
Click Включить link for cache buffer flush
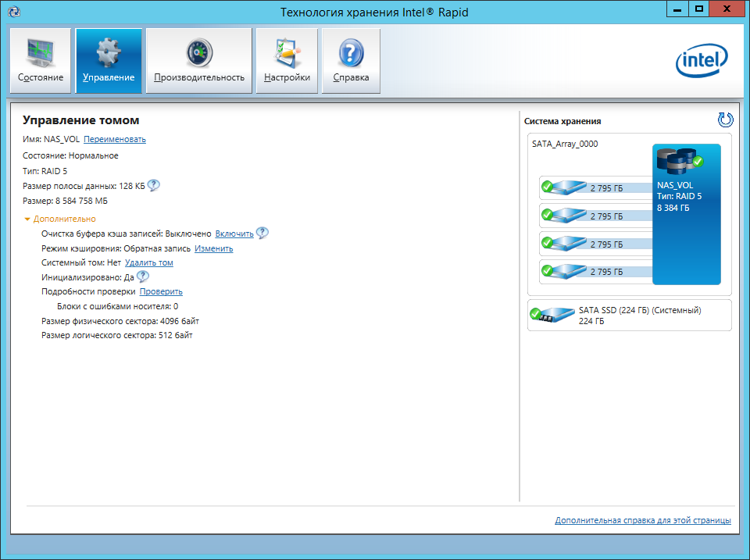coord(234,234)
